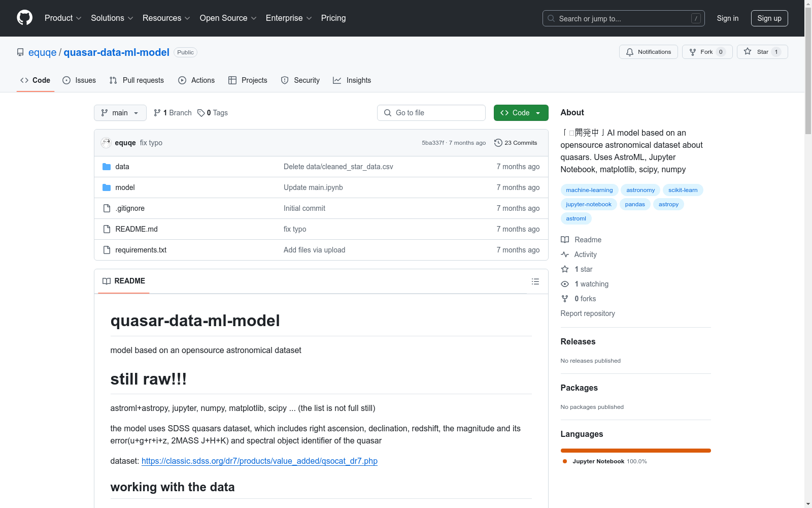Open commit message 'Delete data/cleaned_star_data.csv'
This screenshot has width=812, height=508.
[339, 167]
